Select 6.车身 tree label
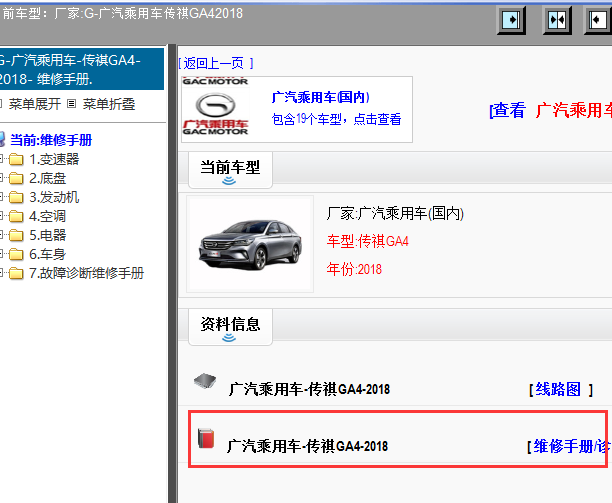The width and height of the screenshot is (612, 503). click(48, 254)
